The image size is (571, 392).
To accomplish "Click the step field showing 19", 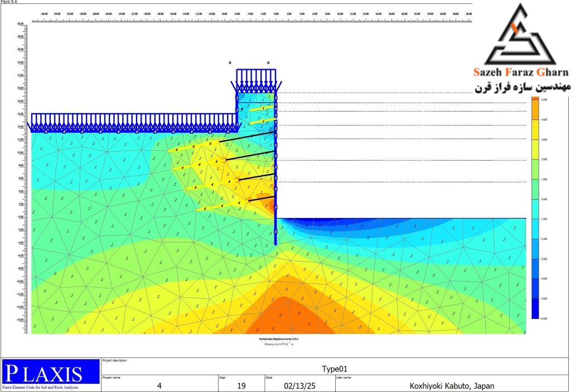I will (x=241, y=385).
